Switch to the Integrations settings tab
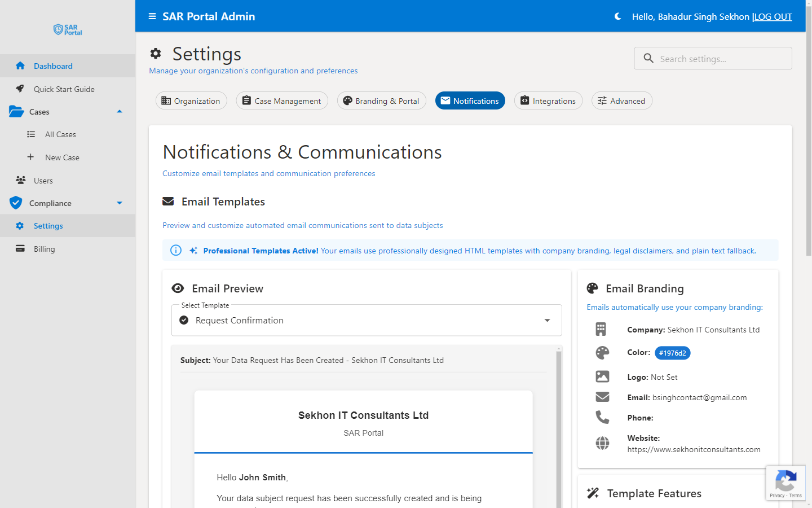This screenshot has height=508, width=812. [548, 100]
